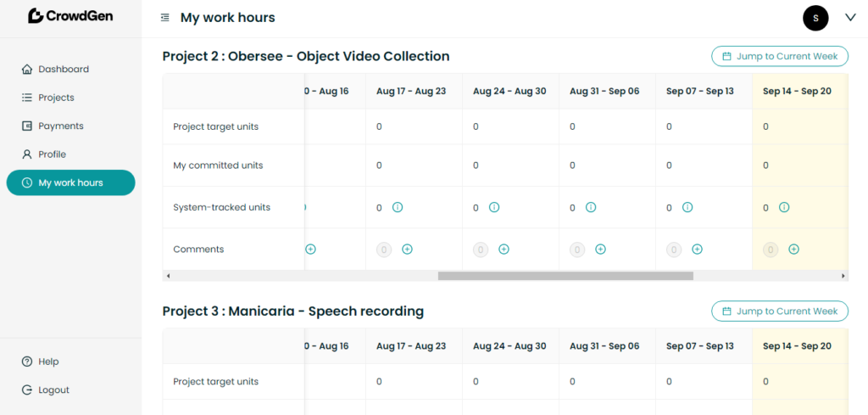Click the CrowdGen logo
This screenshot has height=415, width=868.
click(x=70, y=16)
